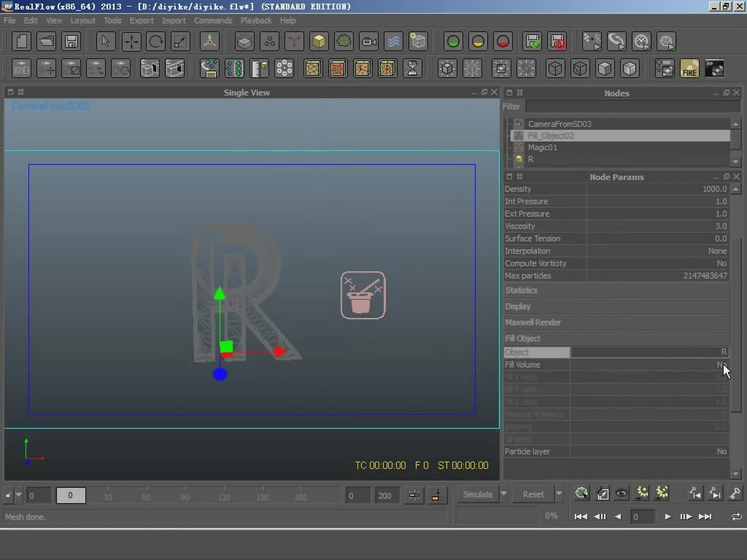This screenshot has height=560, width=747.
Task: Click the FIRE toolbar button
Action: 689,69
